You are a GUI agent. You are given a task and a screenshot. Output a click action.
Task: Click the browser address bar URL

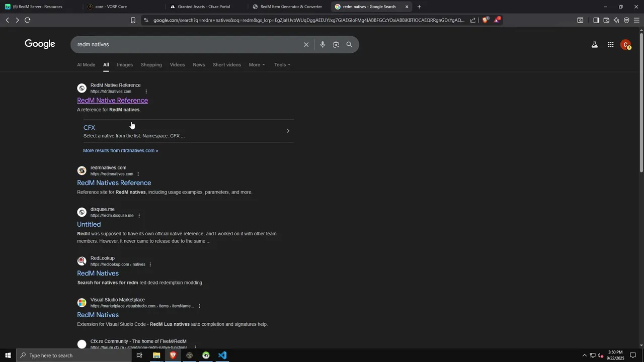coord(308,20)
